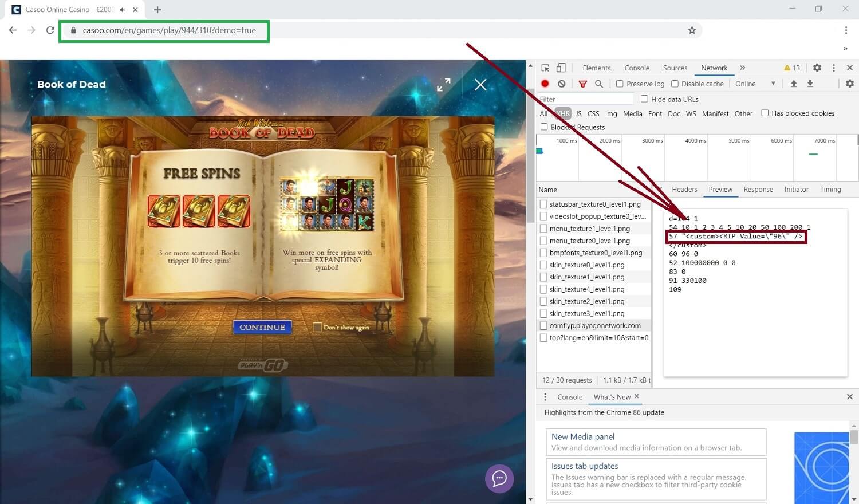Expand the Book of Dead game to fullscreen

(x=444, y=85)
